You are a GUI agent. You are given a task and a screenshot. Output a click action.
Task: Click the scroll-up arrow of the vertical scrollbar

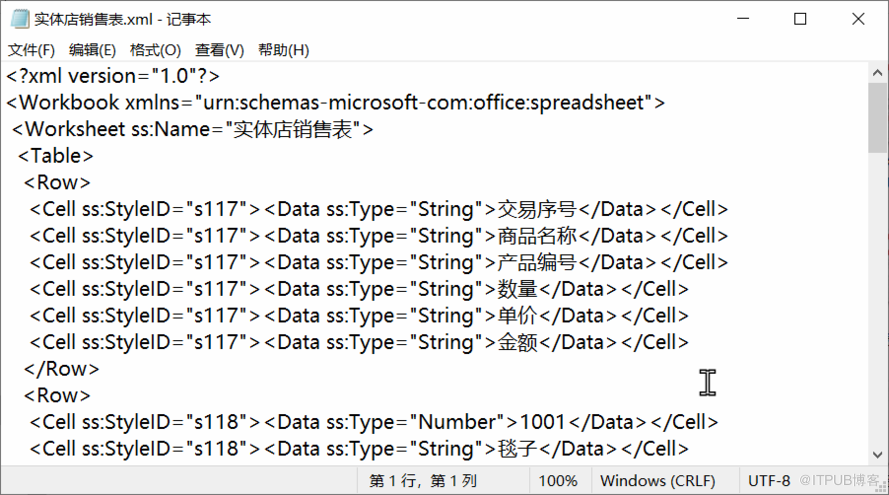877,74
